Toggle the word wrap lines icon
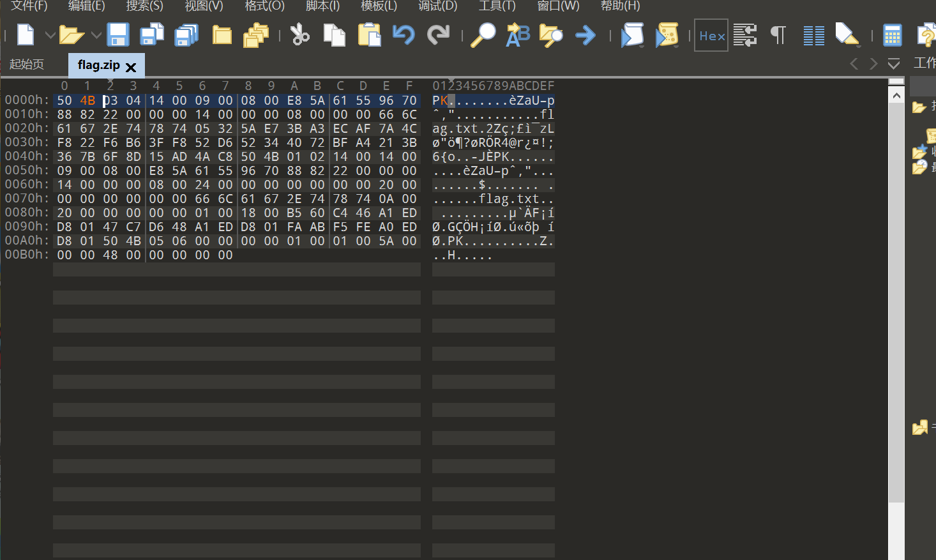The image size is (936, 560). [x=745, y=34]
